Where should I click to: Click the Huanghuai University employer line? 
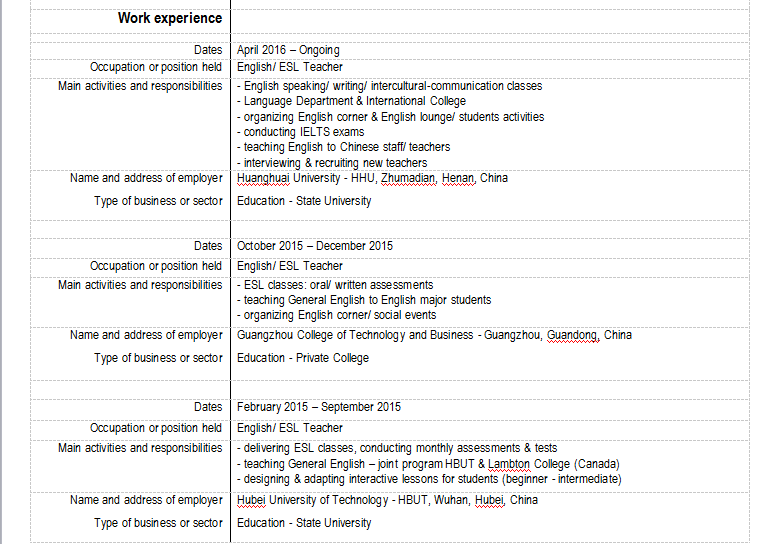point(372,178)
